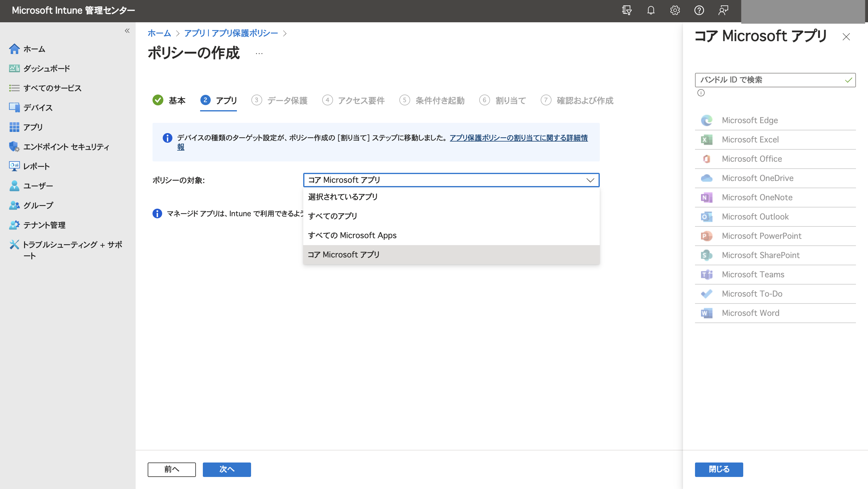Image resolution: width=868 pixels, height=489 pixels.
Task: Open feedback icon in header
Action: (723, 11)
